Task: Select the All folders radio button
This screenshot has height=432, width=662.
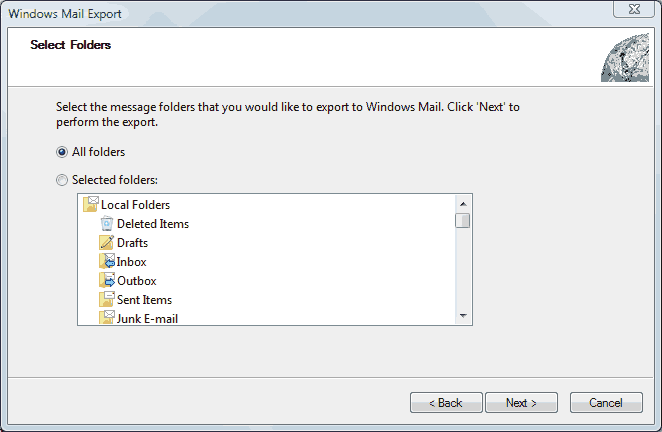Action: pyautogui.click(x=62, y=152)
